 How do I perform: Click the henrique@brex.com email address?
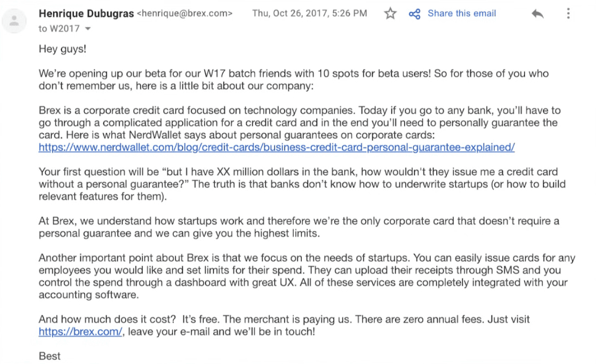185,13
